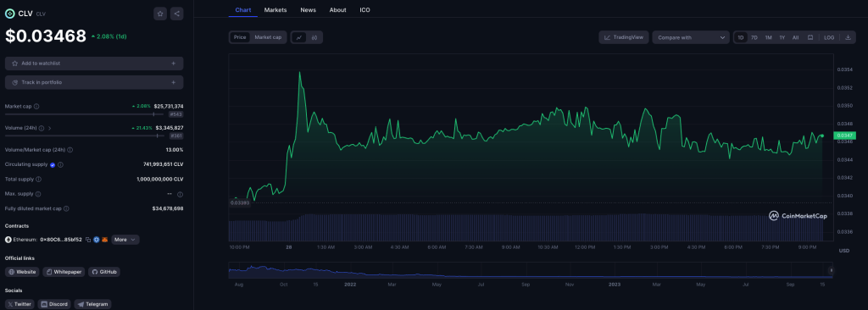Open the Markets tab

coord(275,10)
